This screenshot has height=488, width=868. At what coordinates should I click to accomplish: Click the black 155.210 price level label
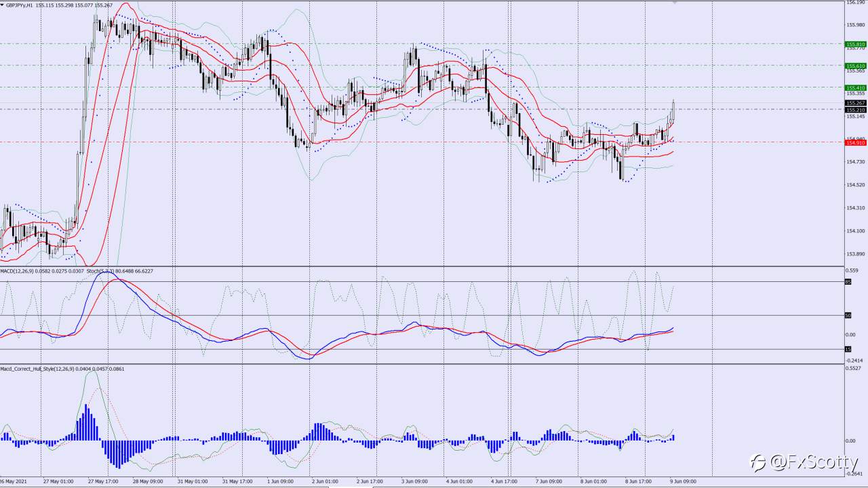coord(856,110)
